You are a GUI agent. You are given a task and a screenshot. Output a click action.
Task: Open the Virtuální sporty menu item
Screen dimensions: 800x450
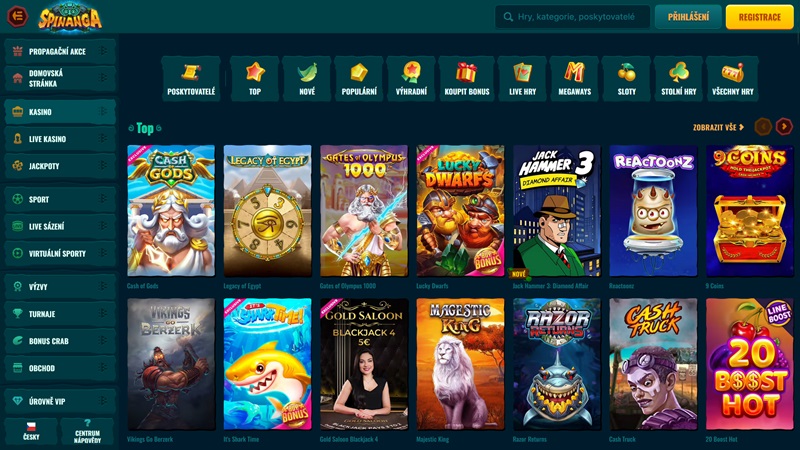click(x=60, y=253)
